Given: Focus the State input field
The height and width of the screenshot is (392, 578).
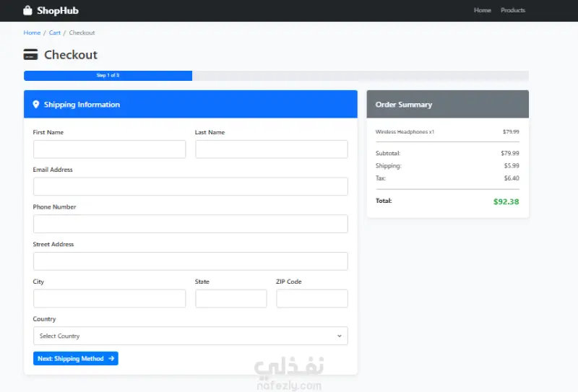Looking at the screenshot, I should (231, 298).
